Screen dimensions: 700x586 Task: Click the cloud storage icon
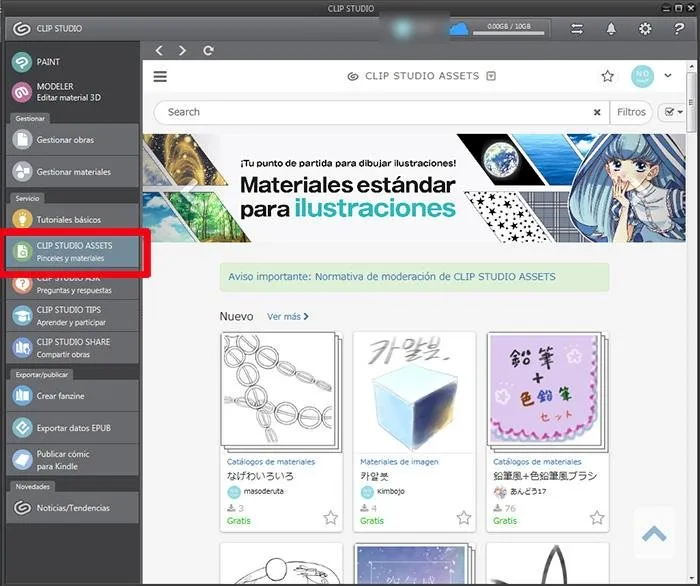pos(458,29)
